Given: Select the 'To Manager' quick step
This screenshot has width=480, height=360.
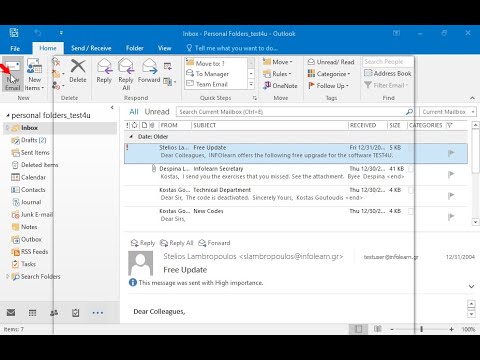Looking at the screenshot, I should 216,74.
